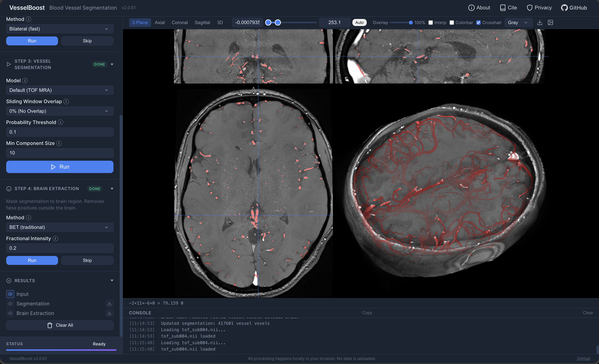This screenshot has width=599, height=364.
Task: Enable the Colorbar checkbox
Action: pyautogui.click(x=452, y=22)
